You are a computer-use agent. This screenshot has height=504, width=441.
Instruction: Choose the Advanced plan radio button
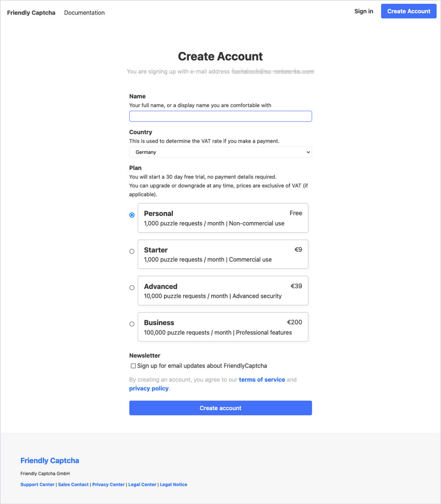pos(132,288)
